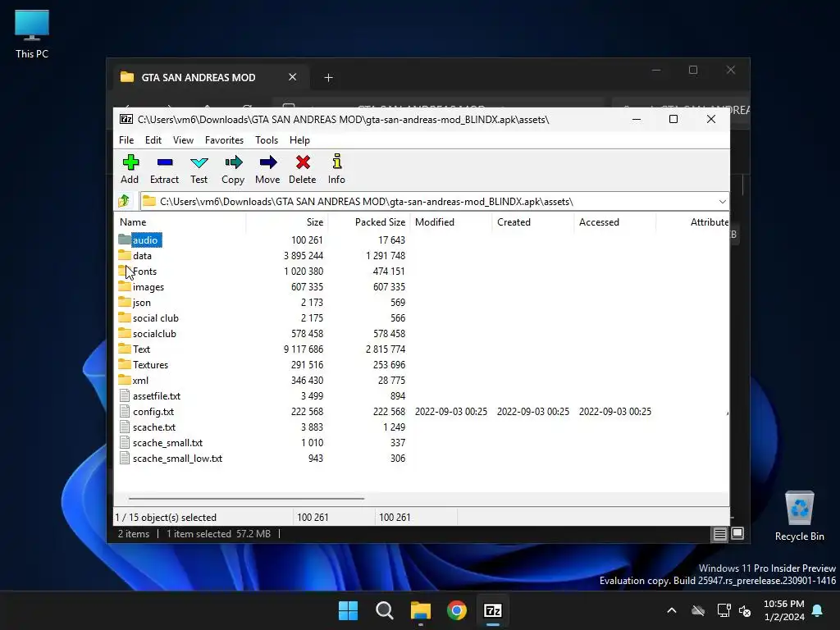Click the Add toolbar icon
The image size is (840, 630).
(x=130, y=162)
